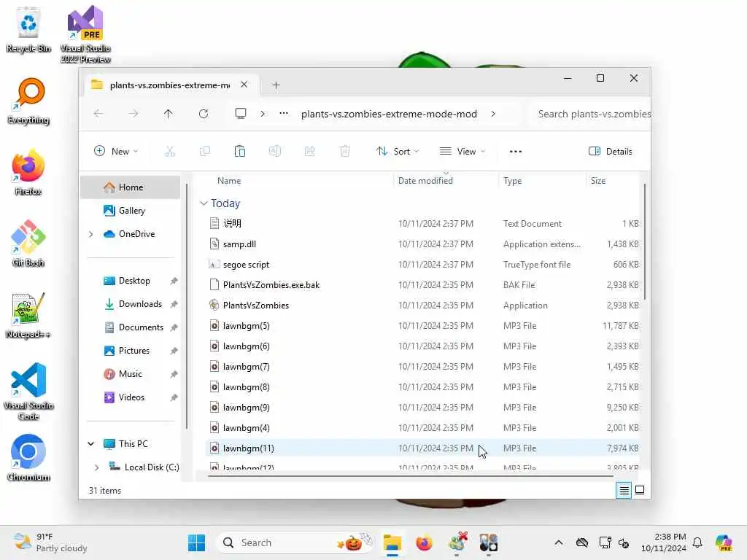The image size is (747, 560).
Task: Refresh the current folder
Action: click(x=204, y=114)
